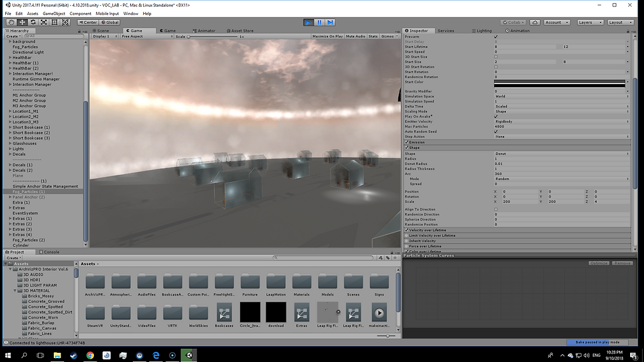Viewport: 644px width, 362px height.
Task: Open the Account dropdown
Action: pos(557,22)
